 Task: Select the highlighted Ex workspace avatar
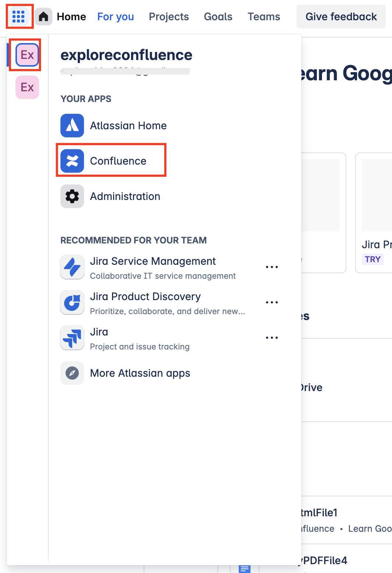pos(26,55)
